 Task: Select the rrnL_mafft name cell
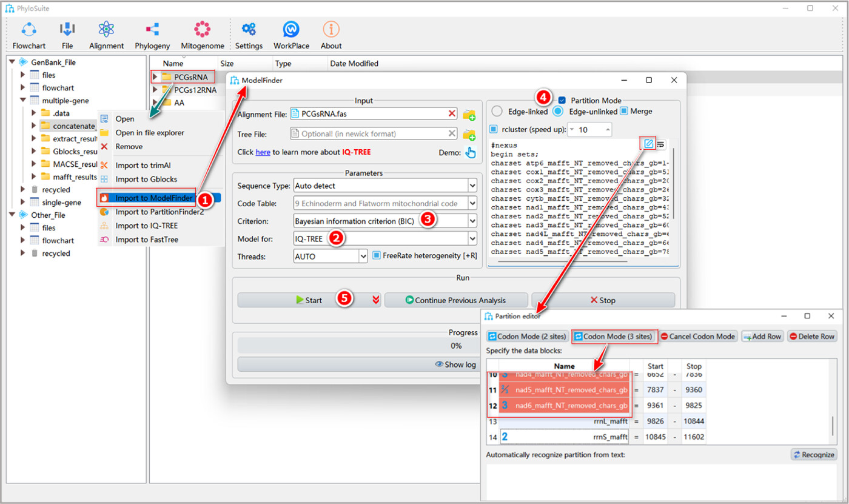(x=564, y=421)
